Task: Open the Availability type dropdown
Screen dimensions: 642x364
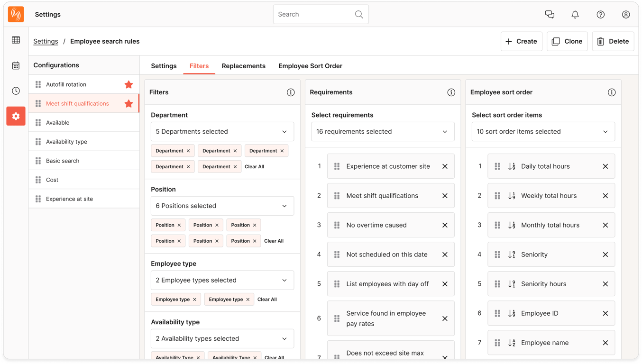Action: pyautogui.click(x=222, y=339)
